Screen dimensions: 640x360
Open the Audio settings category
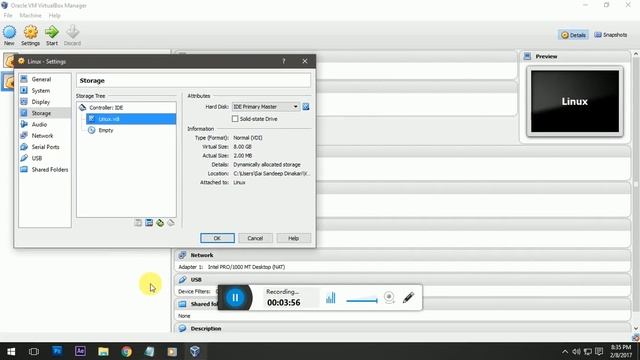(39, 124)
